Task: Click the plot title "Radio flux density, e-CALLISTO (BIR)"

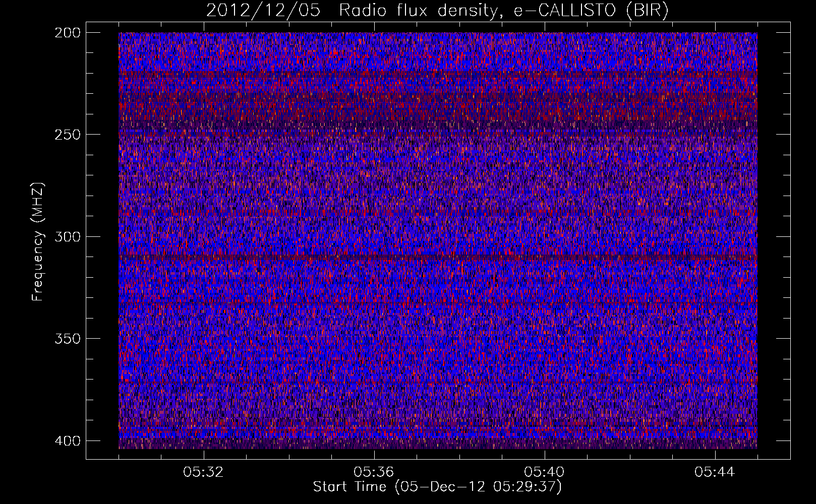Action: point(504,10)
